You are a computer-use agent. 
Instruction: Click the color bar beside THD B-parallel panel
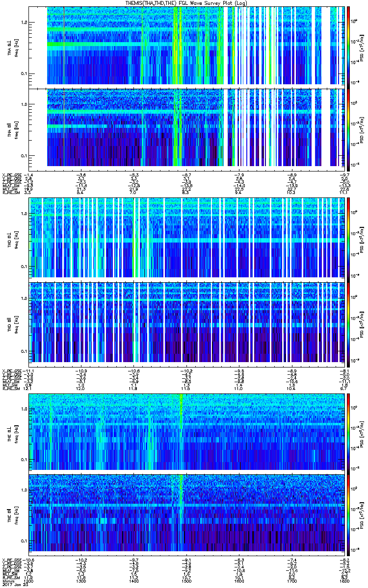click(x=348, y=323)
